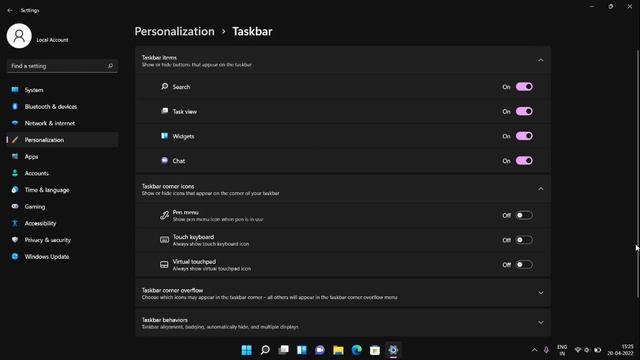Click the battery icon in system tray
Viewport: 640px width, 360px height.
point(598,350)
